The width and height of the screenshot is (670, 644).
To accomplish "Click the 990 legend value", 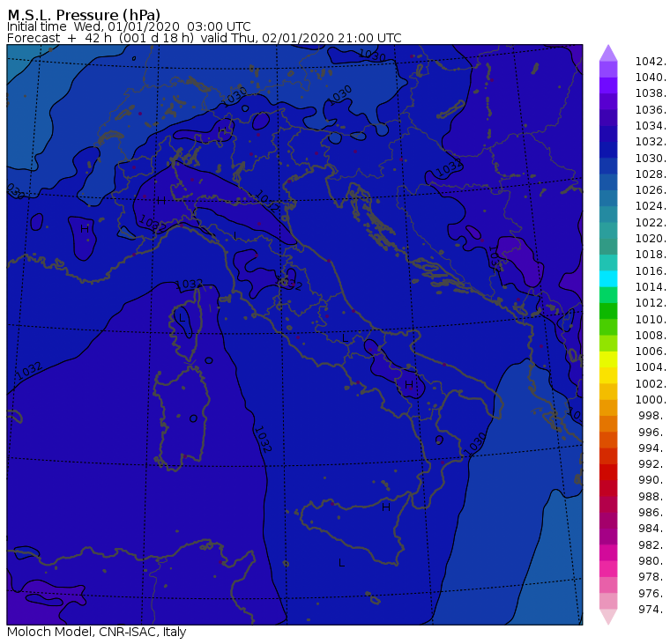I will tap(652, 479).
